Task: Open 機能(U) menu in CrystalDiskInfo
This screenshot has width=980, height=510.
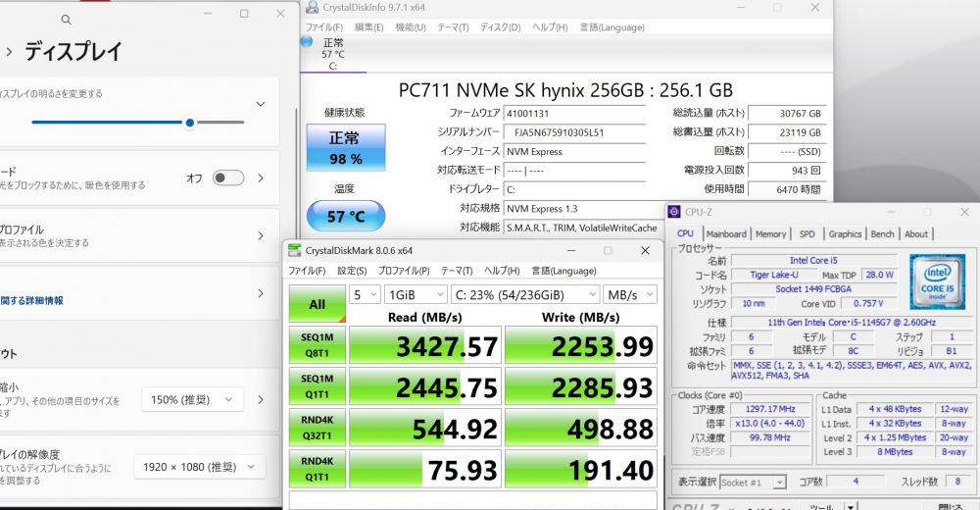Action: pyautogui.click(x=411, y=27)
